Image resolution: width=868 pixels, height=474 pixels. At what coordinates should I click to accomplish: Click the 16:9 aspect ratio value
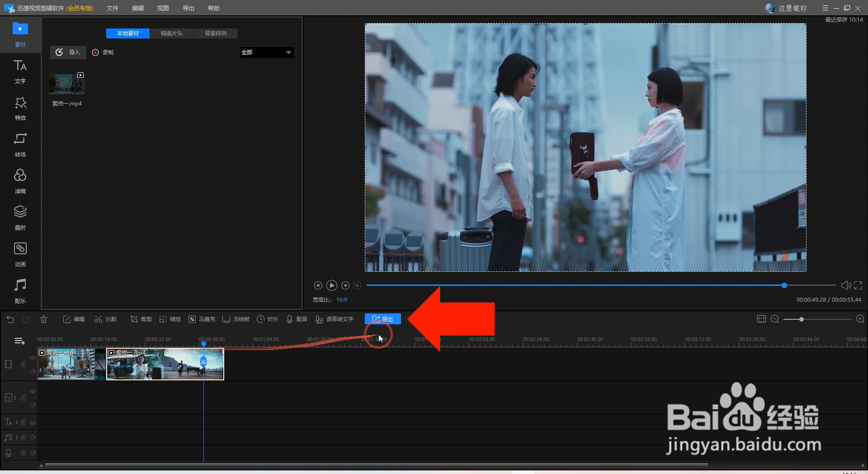[x=342, y=300]
